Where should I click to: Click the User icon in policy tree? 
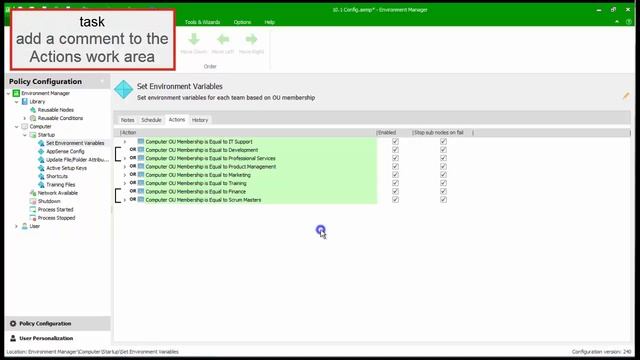[x=24, y=226]
